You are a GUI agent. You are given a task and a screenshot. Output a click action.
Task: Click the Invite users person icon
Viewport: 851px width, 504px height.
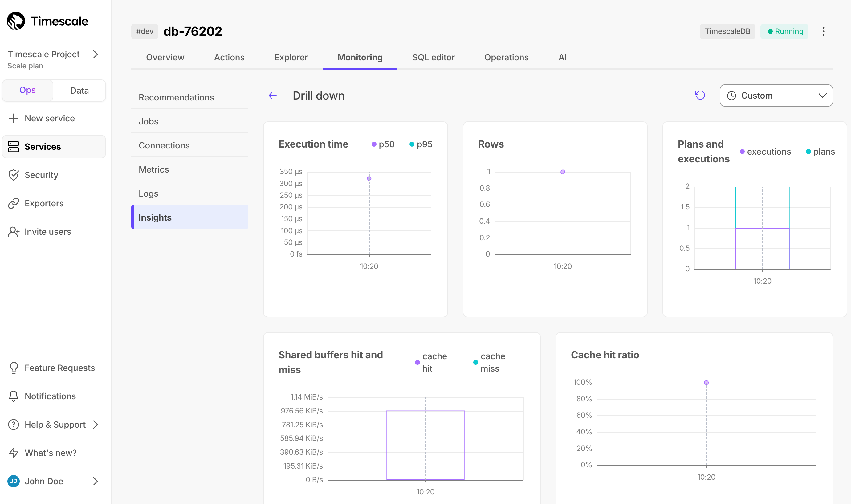tap(13, 232)
